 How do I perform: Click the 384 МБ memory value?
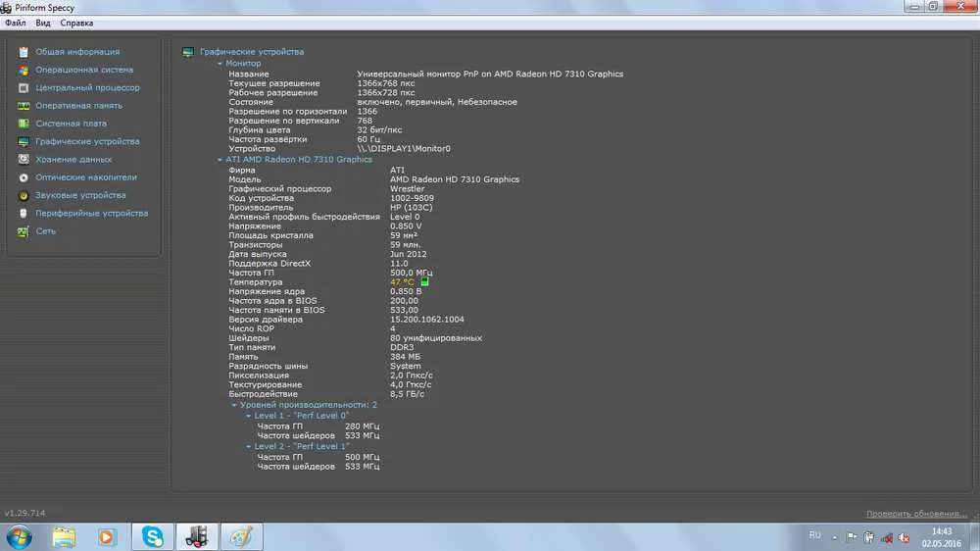pyautogui.click(x=405, y=357)
